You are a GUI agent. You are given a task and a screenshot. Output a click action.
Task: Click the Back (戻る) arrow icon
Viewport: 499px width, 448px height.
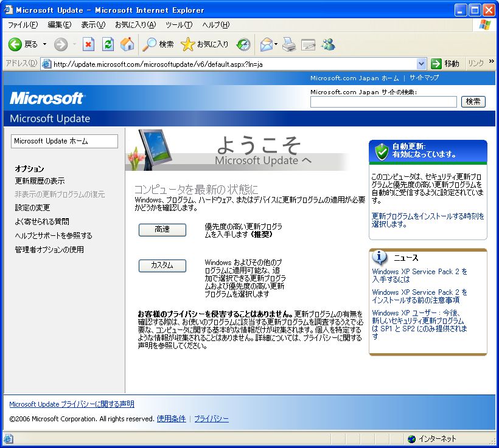[15, 44]
